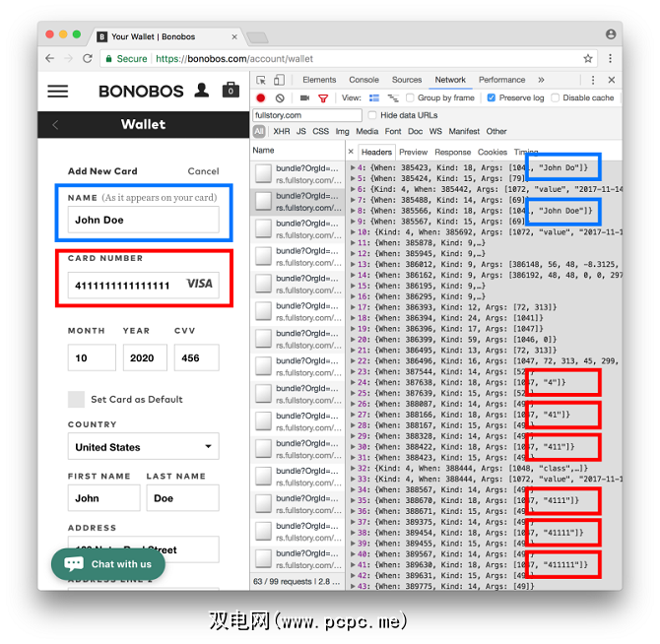Open the Cookies tab of the request
Screen dimensions: 660x644
click(493, 152)
